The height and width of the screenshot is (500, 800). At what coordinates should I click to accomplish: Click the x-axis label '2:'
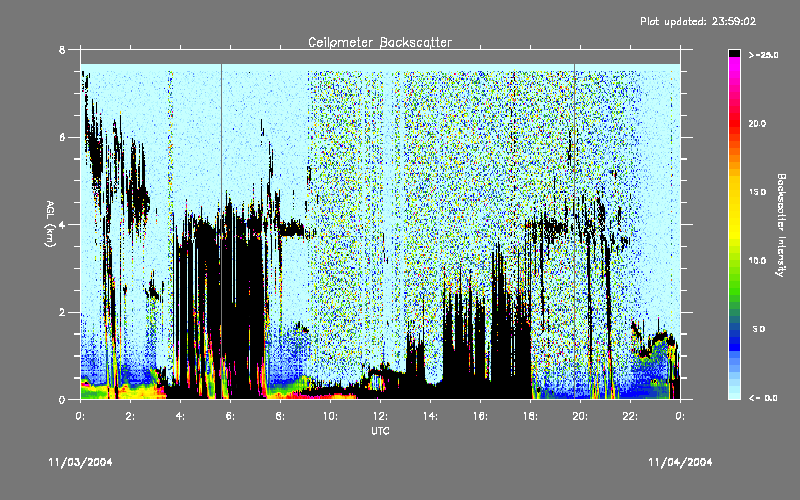[x=130, y=416]
